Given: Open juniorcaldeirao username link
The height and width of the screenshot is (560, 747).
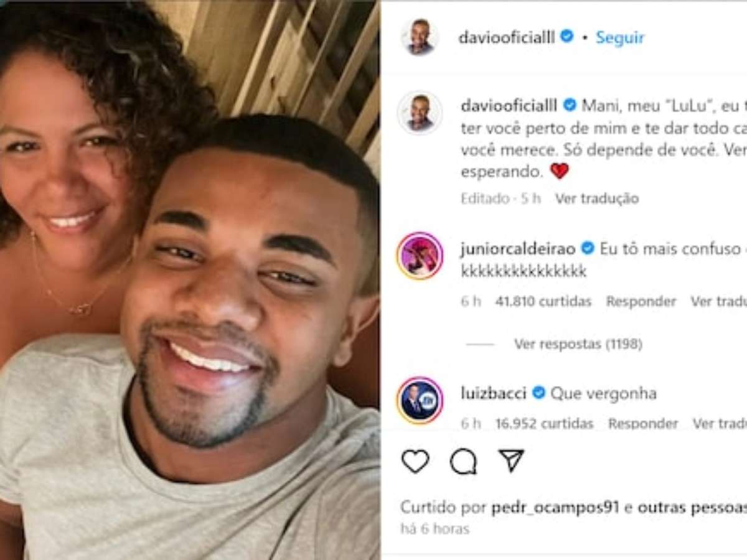Looking at the screenshot, I should coord(519,249).
